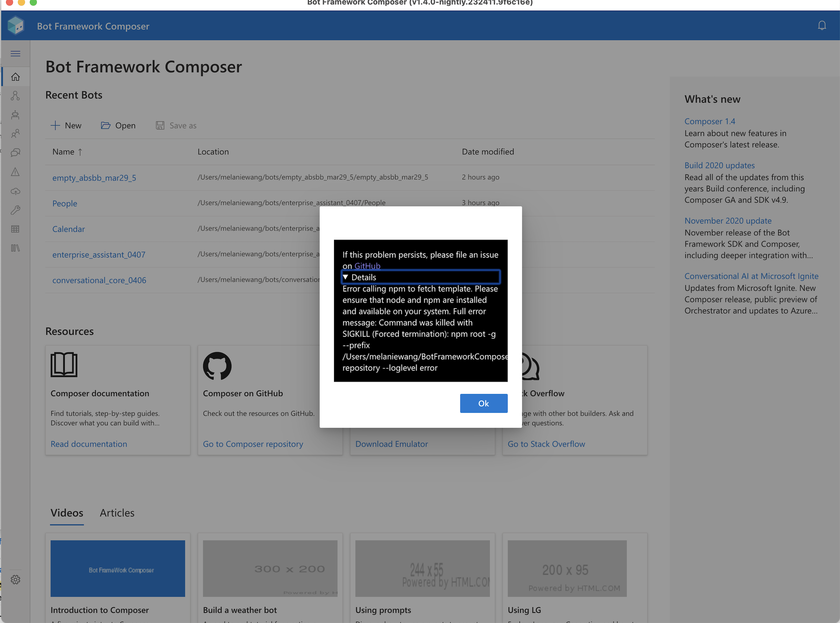This screenshot has height=623, width=840.
Task: Stay on the Videos tab
Action: coord(67,513)
